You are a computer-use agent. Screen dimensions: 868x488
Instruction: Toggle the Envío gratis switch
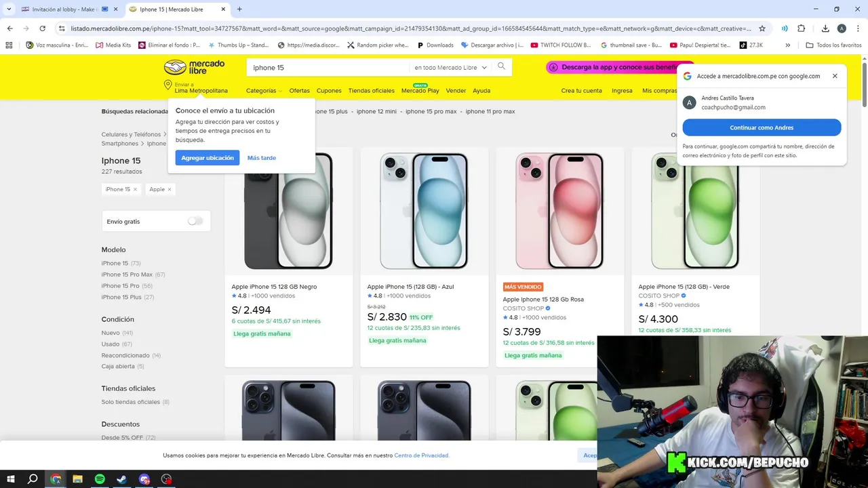(x=195, y=221)
